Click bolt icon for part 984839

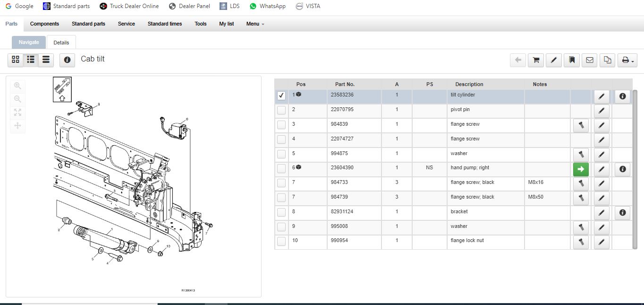click(x=581, y=125)
